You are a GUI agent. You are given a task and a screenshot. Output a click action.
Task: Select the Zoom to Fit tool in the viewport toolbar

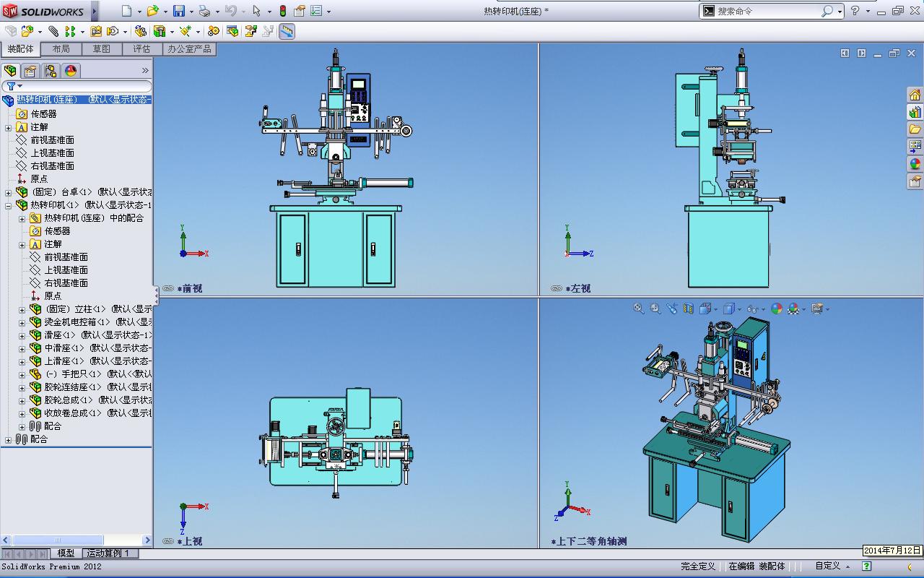637,309
